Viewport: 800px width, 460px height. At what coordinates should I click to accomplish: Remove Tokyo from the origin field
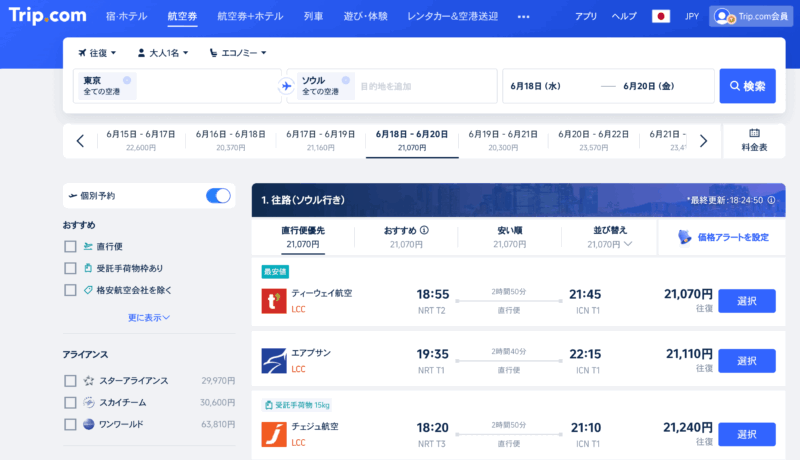coord(127,80)
